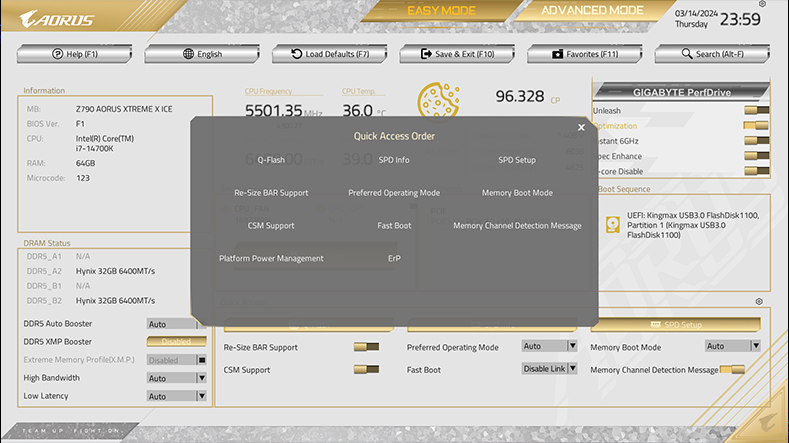
Task: Click the DDR5_A2 Hynix 32GB row
Action: pos(91,271)
